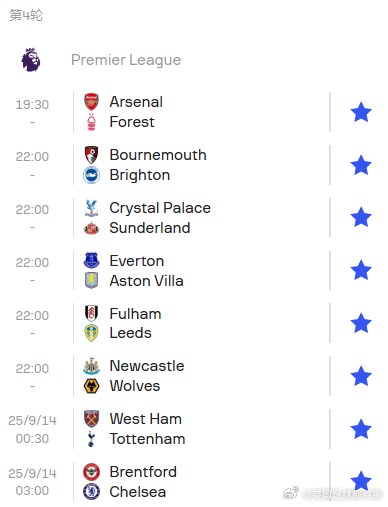The height and width of the screenshot is (507, 388).
Task: Select the Fulham team name
Action: 135,314
